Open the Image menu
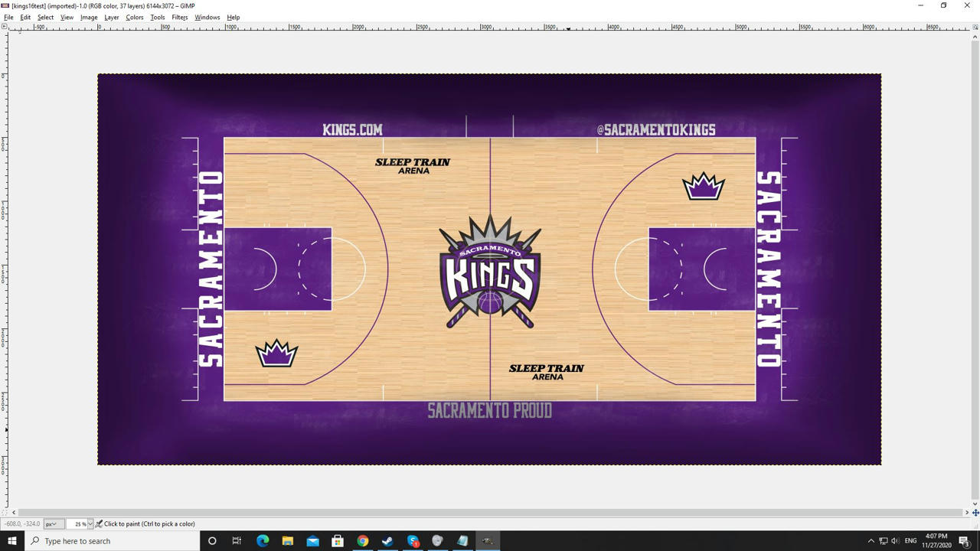Image resolution: width=980 pixels, height=551 pixels. [x=89, y=17]
